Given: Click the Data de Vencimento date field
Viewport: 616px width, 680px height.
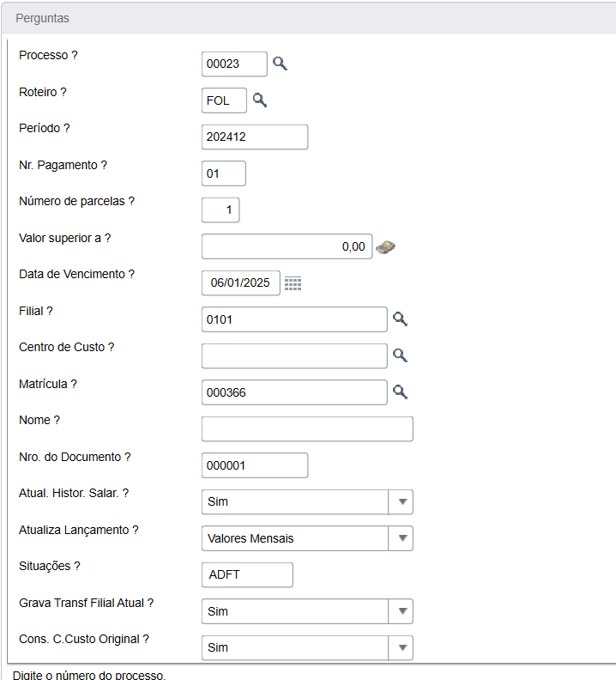Looking at the screenshot, I should click(240, 283).
